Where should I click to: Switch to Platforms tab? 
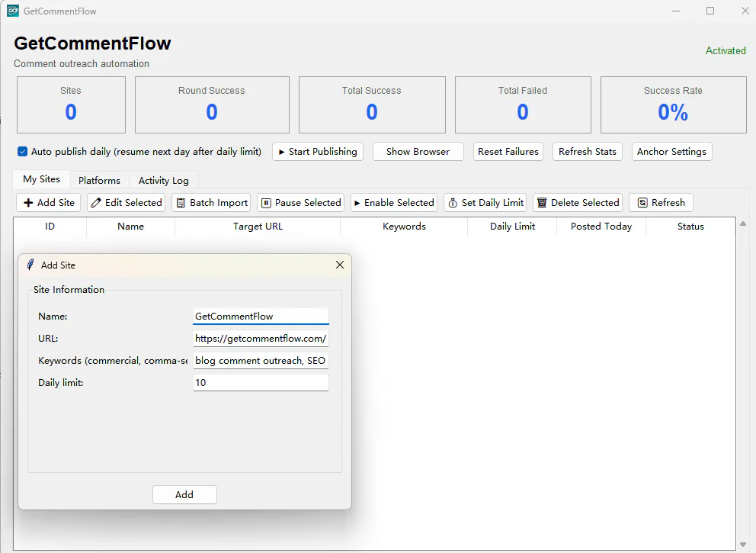pyautogui.click(x=99, y=181)
